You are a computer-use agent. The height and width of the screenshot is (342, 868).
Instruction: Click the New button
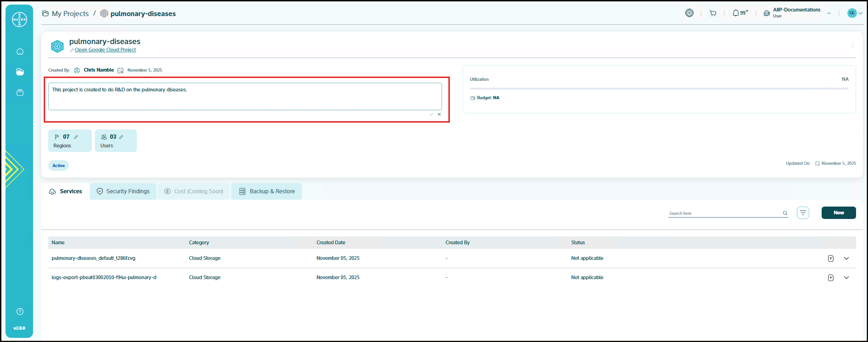pos(838,213)
